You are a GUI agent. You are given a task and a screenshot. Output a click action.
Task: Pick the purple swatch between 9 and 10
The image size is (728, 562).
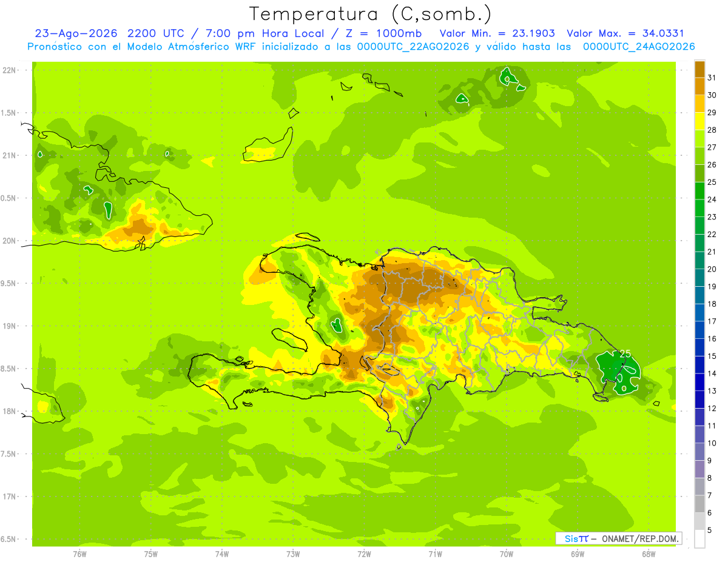pos(699,452)
